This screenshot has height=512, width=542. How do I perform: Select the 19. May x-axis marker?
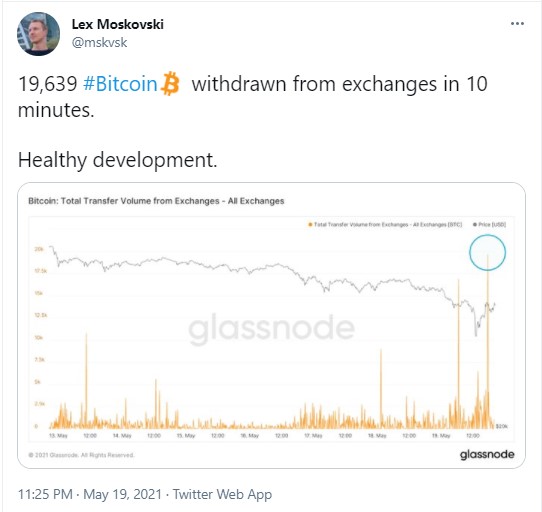tap(441, 436)
